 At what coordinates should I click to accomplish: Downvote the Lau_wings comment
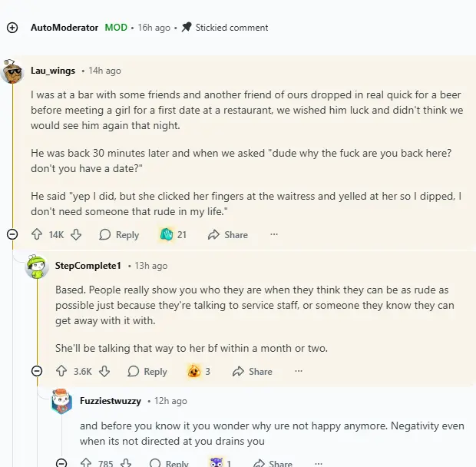pos(76,234)
